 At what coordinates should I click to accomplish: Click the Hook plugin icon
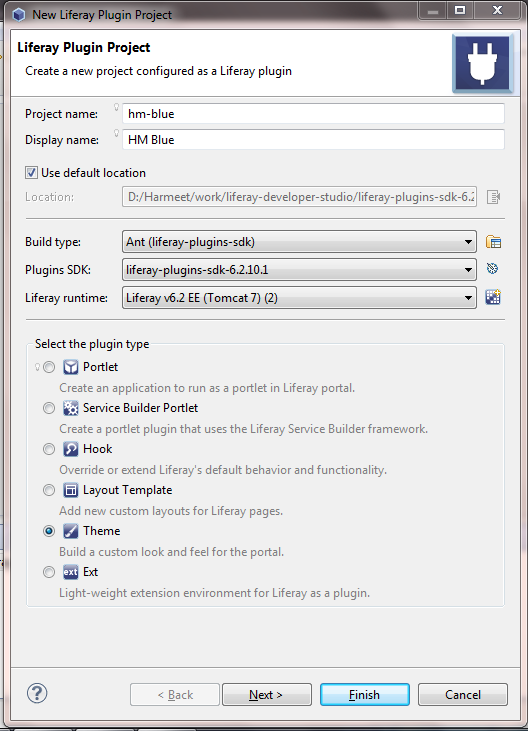[x=70, y=449]
